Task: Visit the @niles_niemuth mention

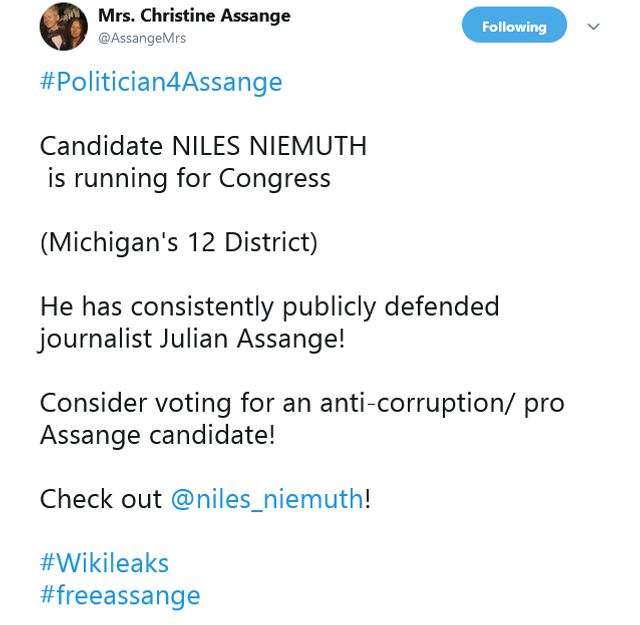Action: [267, 498]
